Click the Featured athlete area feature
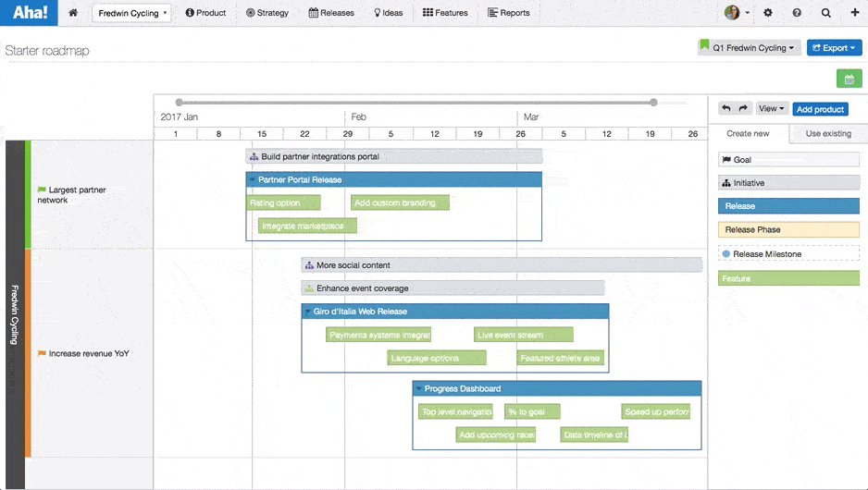The image size is (868, 490). tap(560, 359)
